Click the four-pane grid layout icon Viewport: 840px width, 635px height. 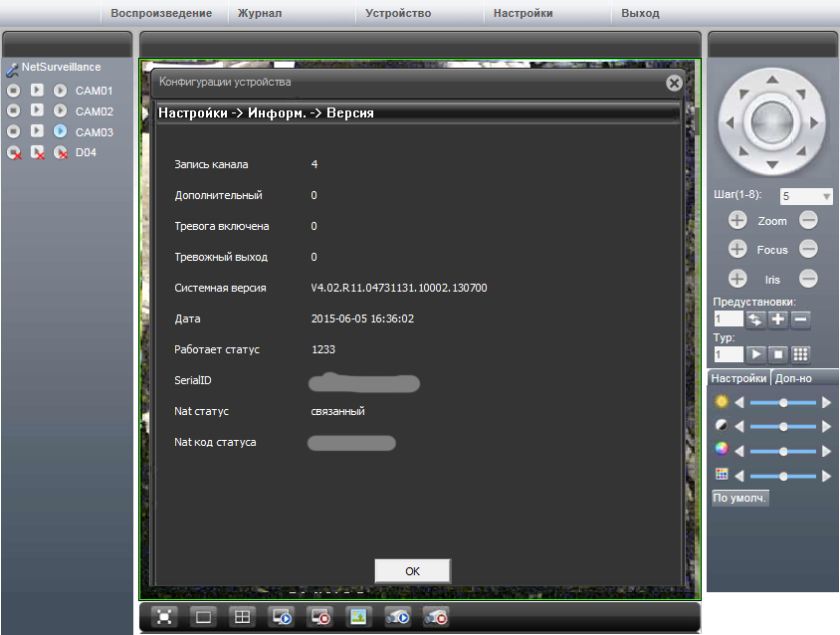tap(242, 617)
